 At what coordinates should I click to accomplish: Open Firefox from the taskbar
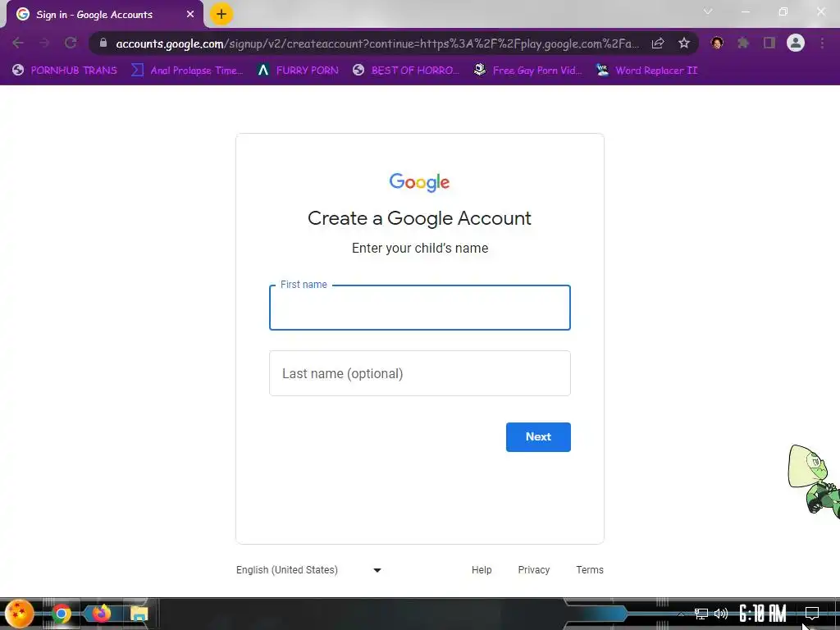point(100,614)
